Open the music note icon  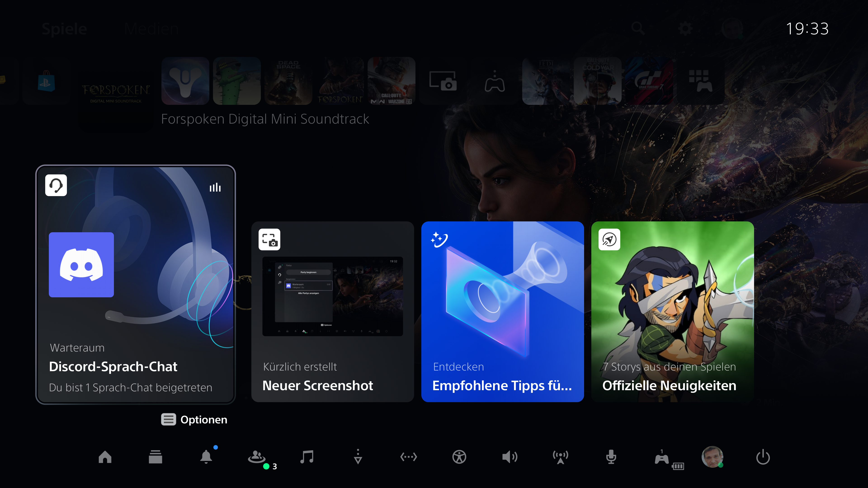[307, 457]
